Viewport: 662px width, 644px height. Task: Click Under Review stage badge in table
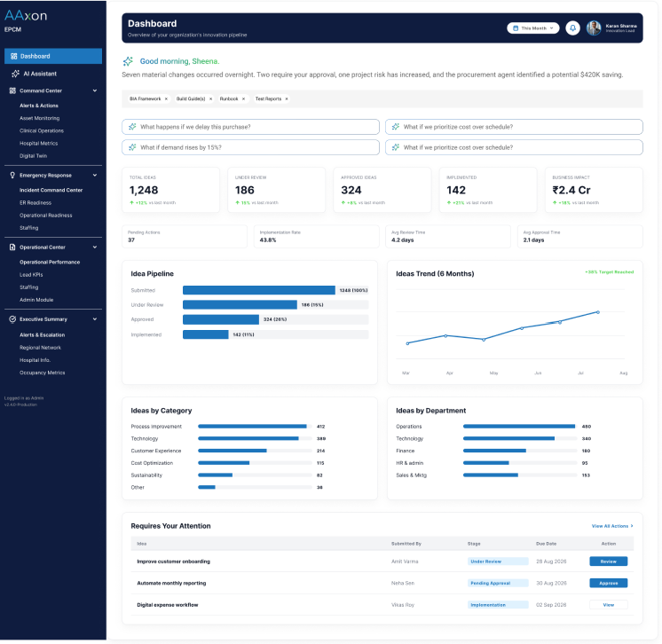pyautogui.click(x=498, y=562)
